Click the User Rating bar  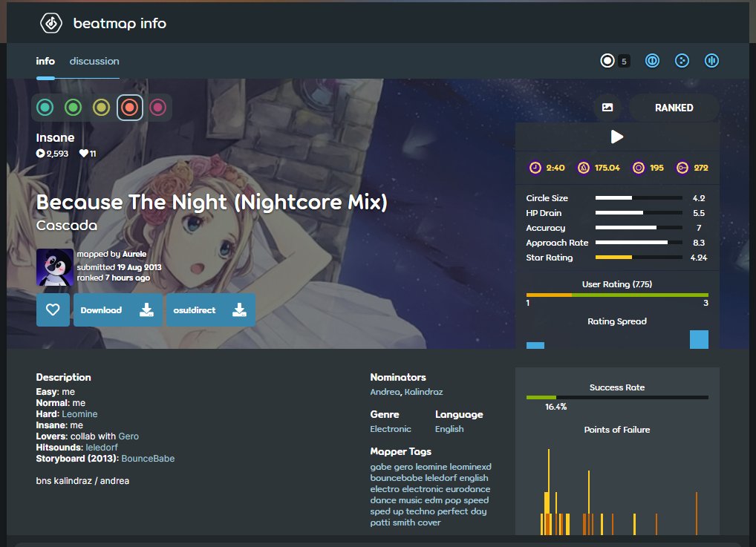[617, 295]
